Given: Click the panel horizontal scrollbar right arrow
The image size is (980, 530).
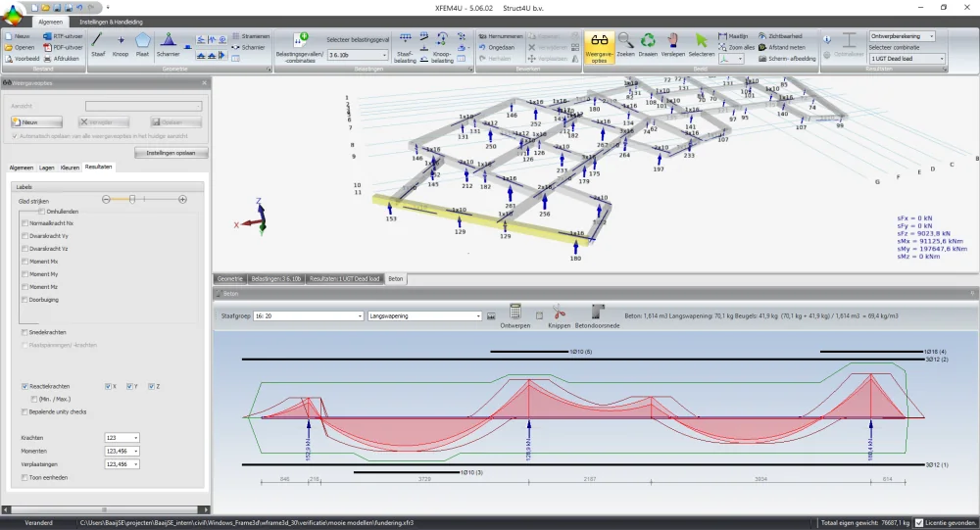Looking at the screenshot, I should [206, 509].
